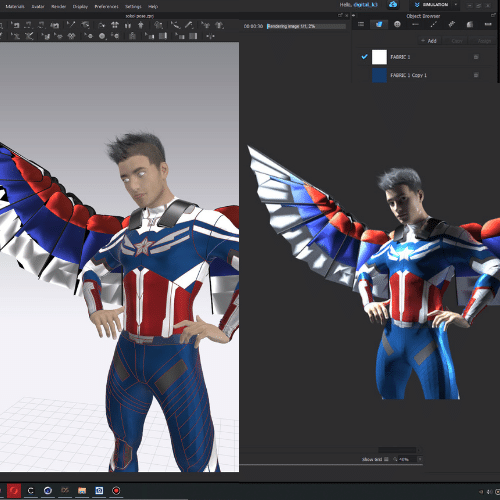Image resolution: width=500 pixels, height=500 pixels.
Task: Click the sobo-pose project file tab
Action: 139,16
